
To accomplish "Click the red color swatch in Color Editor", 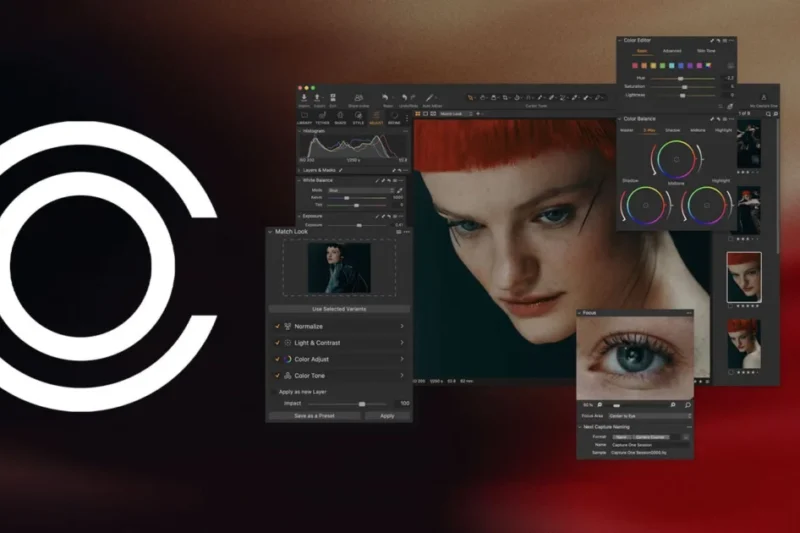I will click(635, 66).
